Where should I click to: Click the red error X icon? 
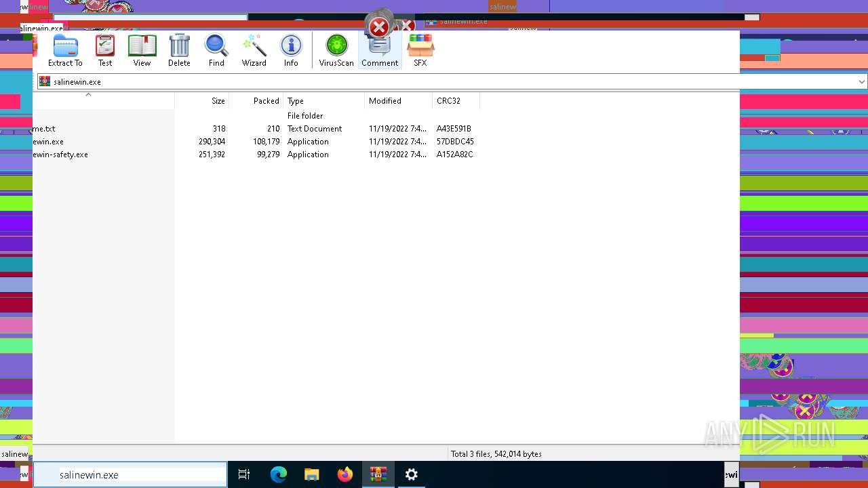click(x=379, y=28)
